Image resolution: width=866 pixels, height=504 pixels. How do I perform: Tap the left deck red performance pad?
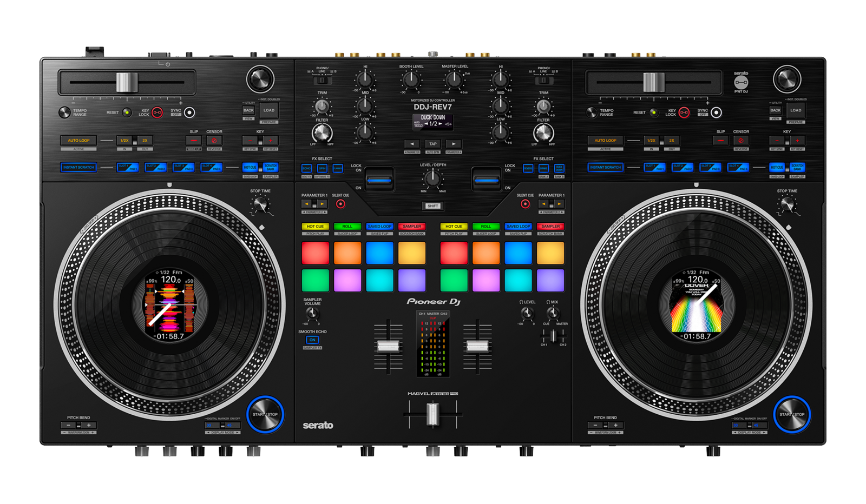click(315, 253)
